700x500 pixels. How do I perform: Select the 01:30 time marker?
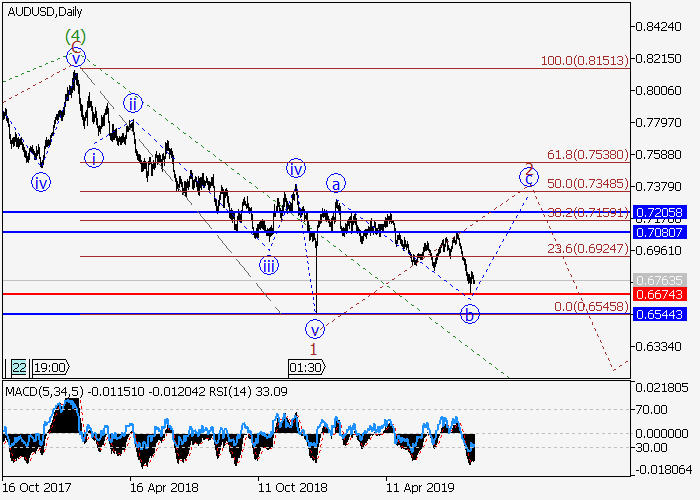pyautogui.click(x=305, y=367)
